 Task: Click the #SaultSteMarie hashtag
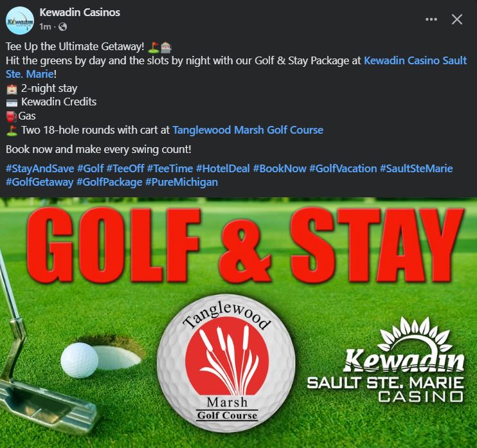[416, 169]
